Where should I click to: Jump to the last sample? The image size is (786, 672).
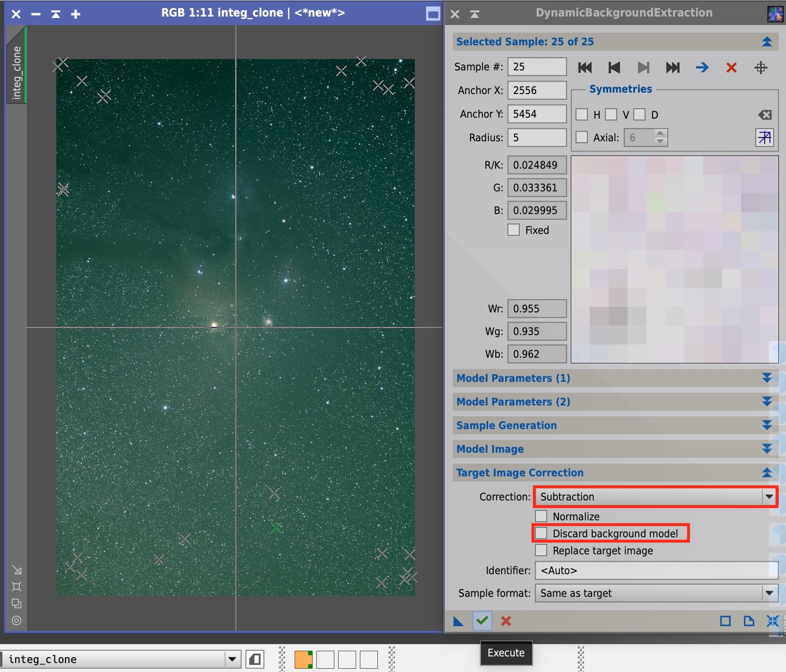tap(672, 68)
